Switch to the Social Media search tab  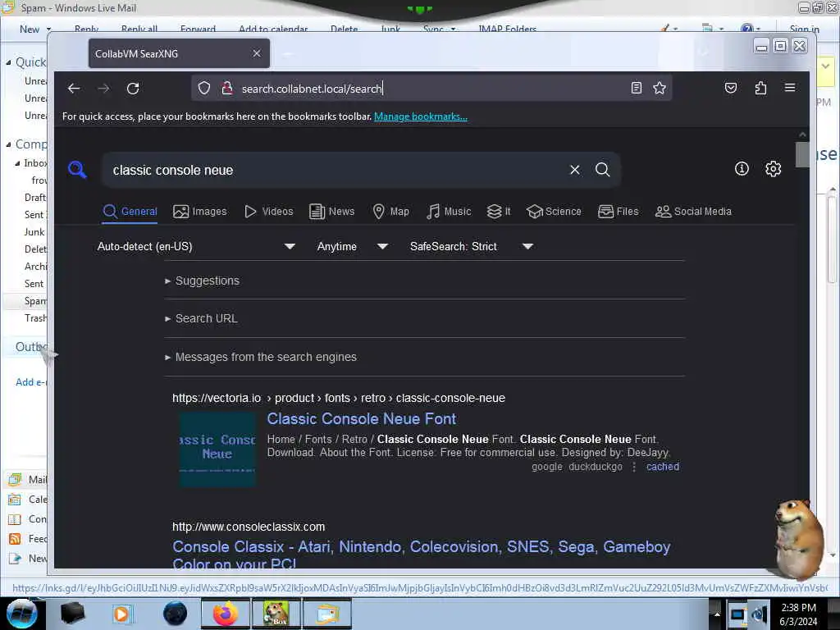pos(693,212)
